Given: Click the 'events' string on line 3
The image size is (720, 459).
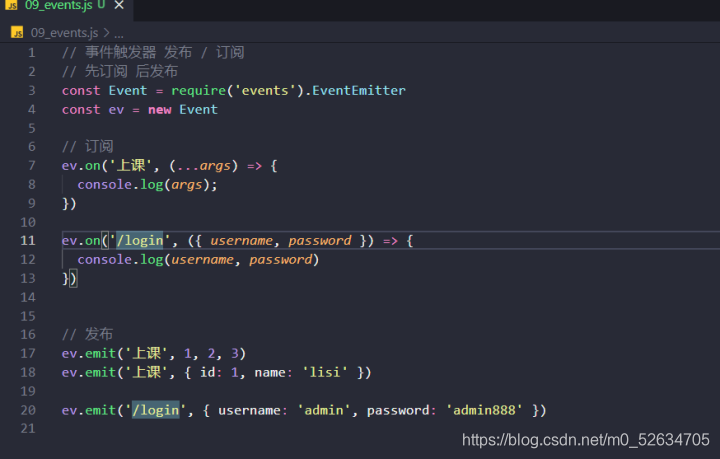Looking at the screenshot, I should 265,90.
